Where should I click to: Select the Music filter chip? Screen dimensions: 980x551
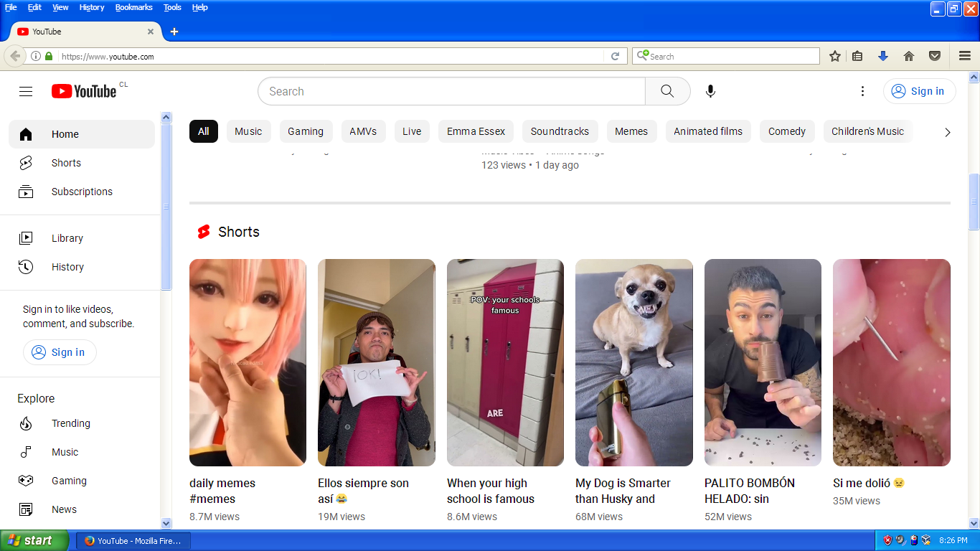248,131
